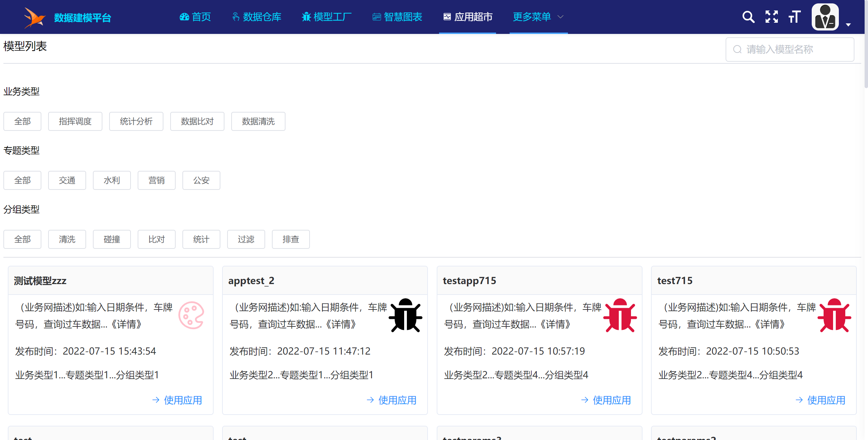The image size is (868, 440).
Task: Open the dropdown arrow beside user avatar
Action: point(848,25)
